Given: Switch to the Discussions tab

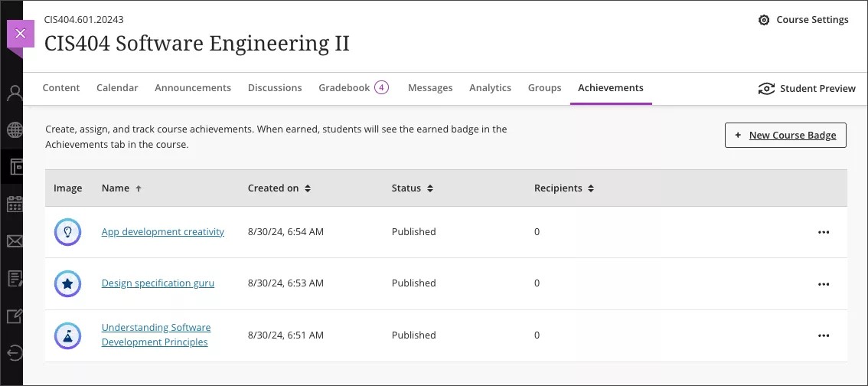Looking at the screenshot, I should click(x=275, y=88).
